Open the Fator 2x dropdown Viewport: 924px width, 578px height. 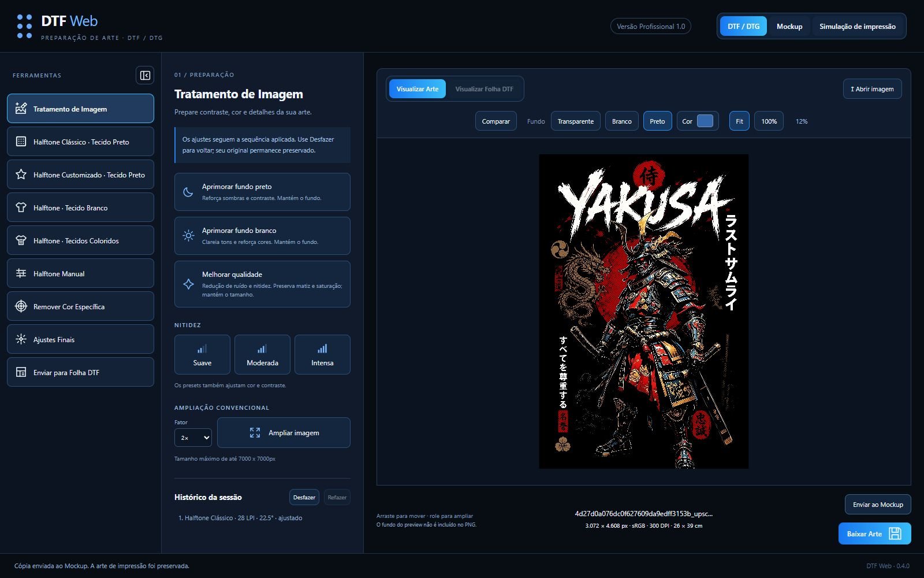point(193,438)
